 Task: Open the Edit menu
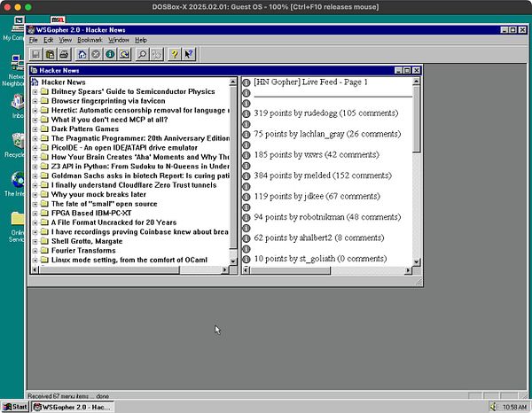click(x=49, y=40)
